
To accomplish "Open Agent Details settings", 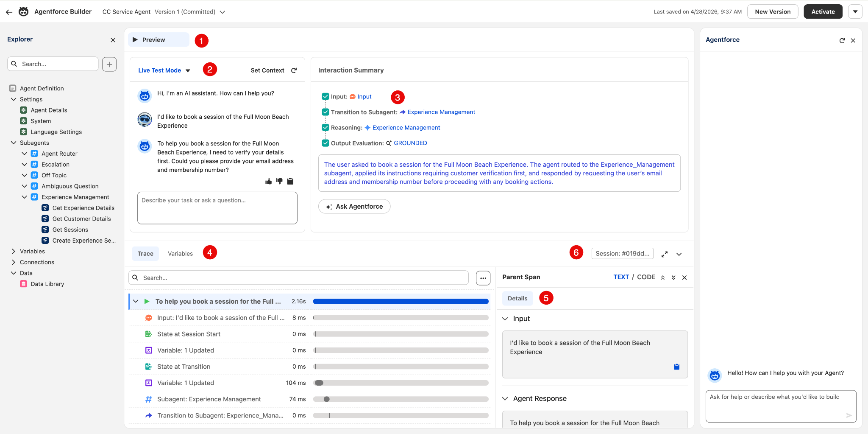I will point(49,110).
